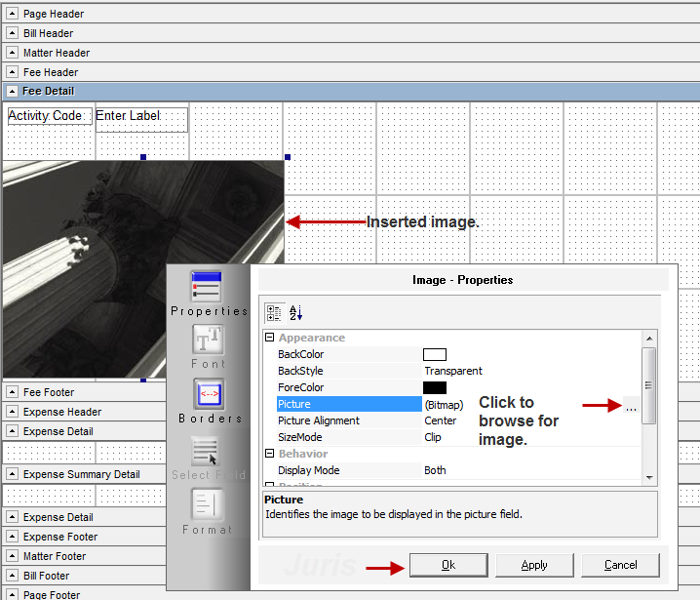
Task: Click the Format icon in sidebar
Action: [x=208, y=504]
